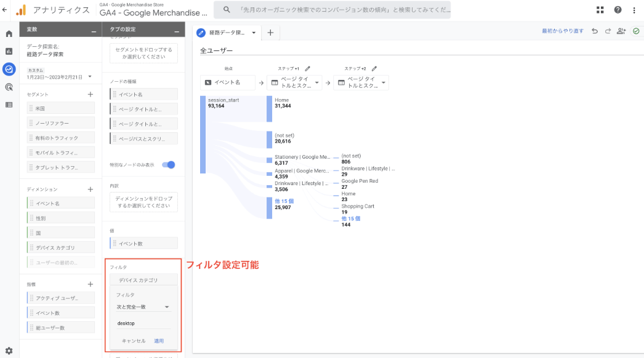Click 最初からやり直す link

pos(562,31)
